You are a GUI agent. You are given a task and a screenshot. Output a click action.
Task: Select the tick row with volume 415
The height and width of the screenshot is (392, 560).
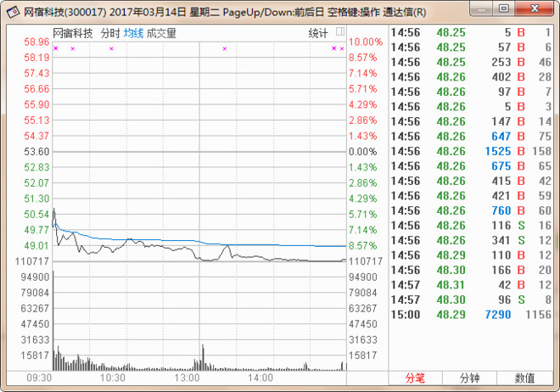click(x=471, y=181)
